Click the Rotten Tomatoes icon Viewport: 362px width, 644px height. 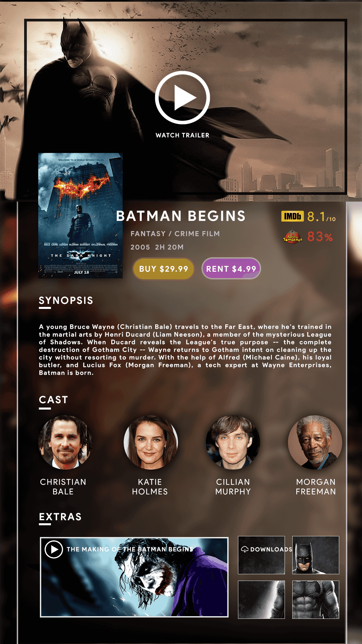[x=293, y=237]
